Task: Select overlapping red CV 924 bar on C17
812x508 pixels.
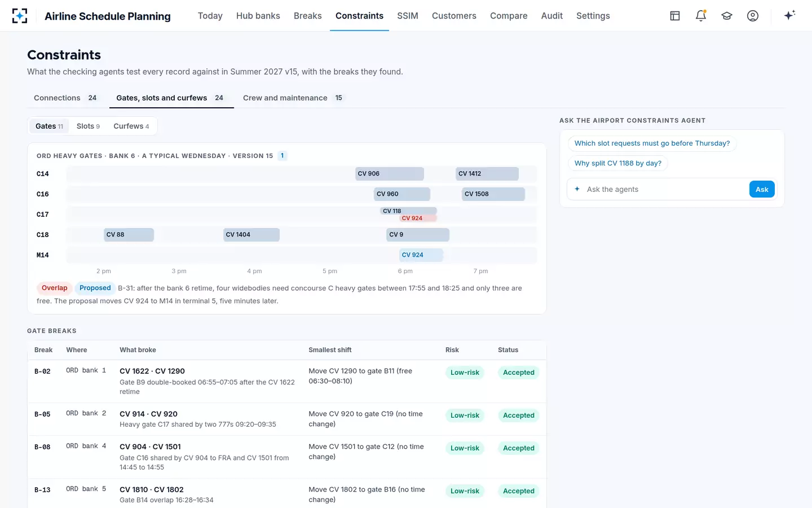Action: pyautogui.click(x=418, y=218)
